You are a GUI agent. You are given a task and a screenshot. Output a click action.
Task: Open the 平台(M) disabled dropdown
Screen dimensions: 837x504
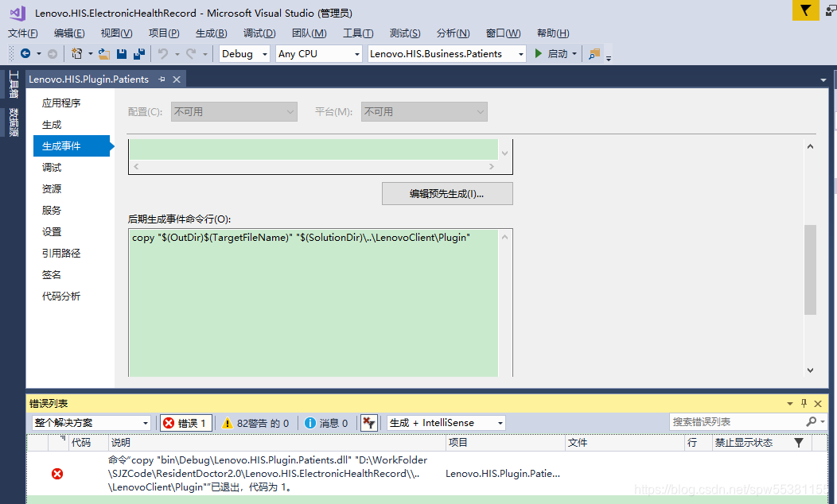[424, 112]
